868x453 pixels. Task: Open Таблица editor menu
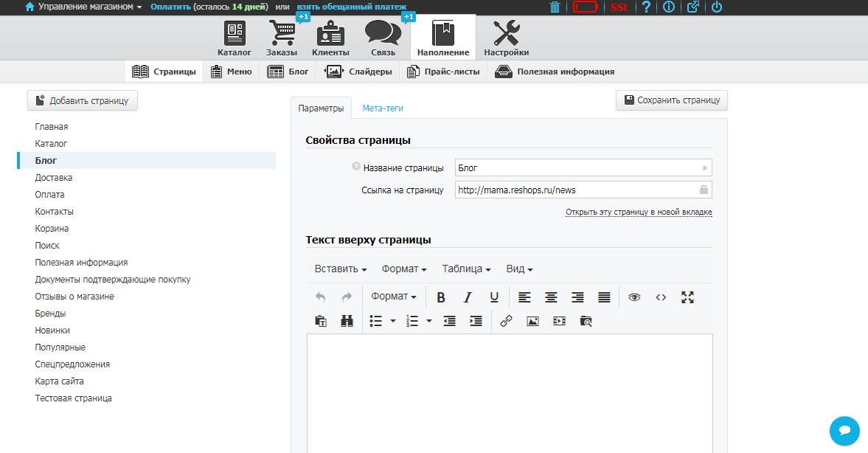point(466,269)
